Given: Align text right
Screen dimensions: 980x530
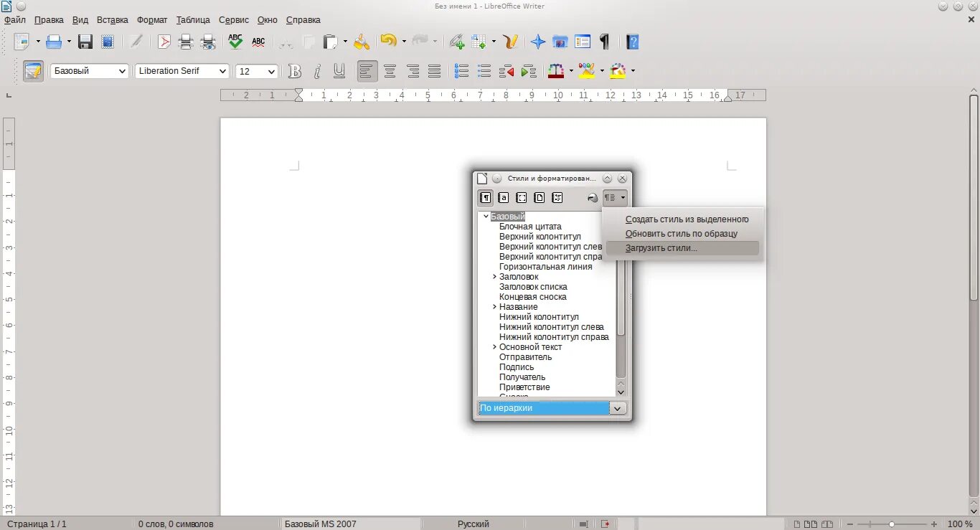Looking at the screenshot, I should pos(413,71).
